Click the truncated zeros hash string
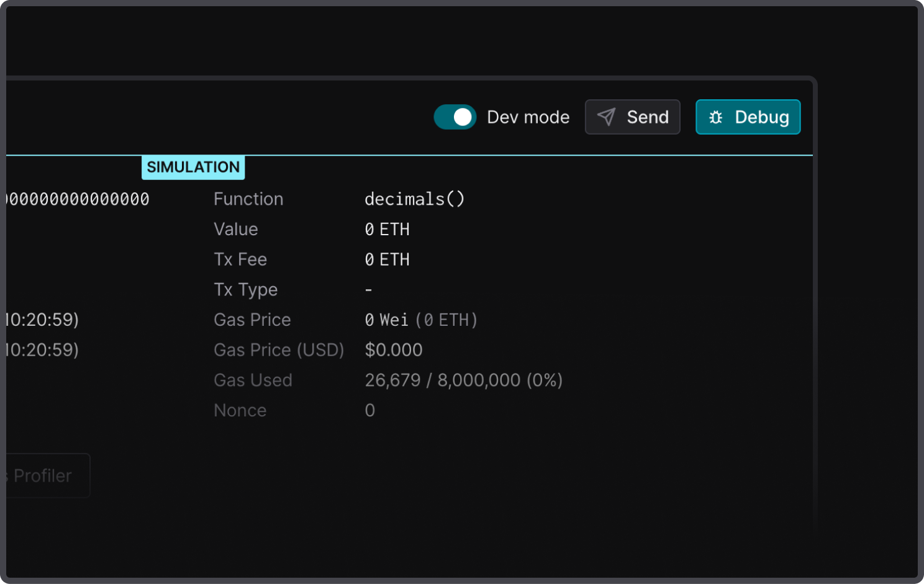The image size is (924, 584). (77, 199)
